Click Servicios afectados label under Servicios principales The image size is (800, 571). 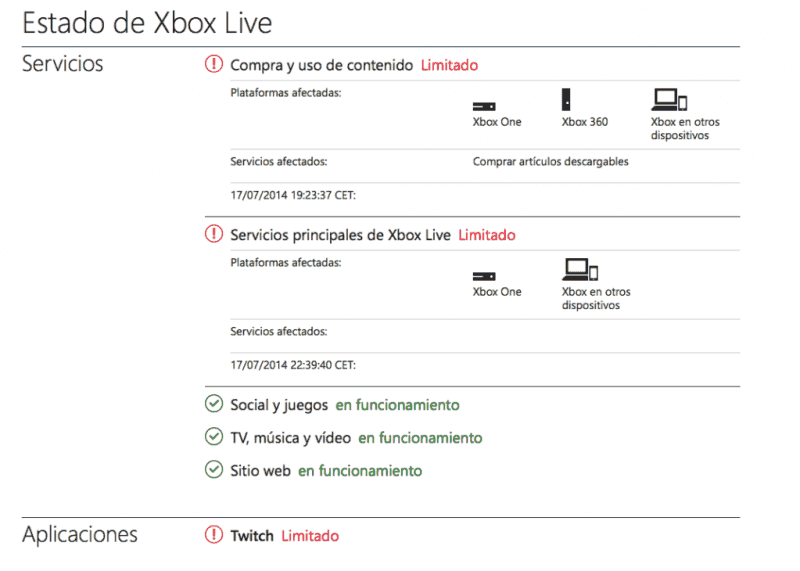click(x=279, y=332)
